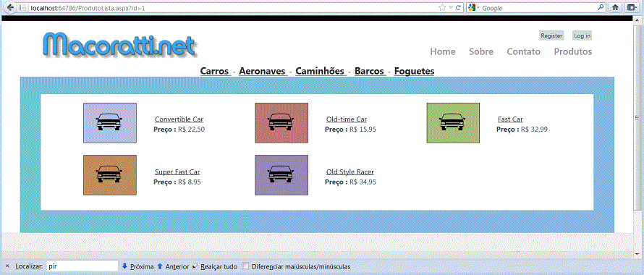Enable Diferenciar maiúsculas/minúsculas checkbox
Image resolution: width=644 pixels, height=275 pixels.
coord(245,266)
